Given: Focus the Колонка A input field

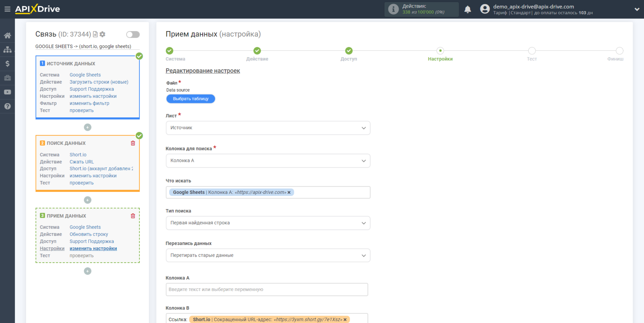Looking at the screenshot, I should pos(267,290).
